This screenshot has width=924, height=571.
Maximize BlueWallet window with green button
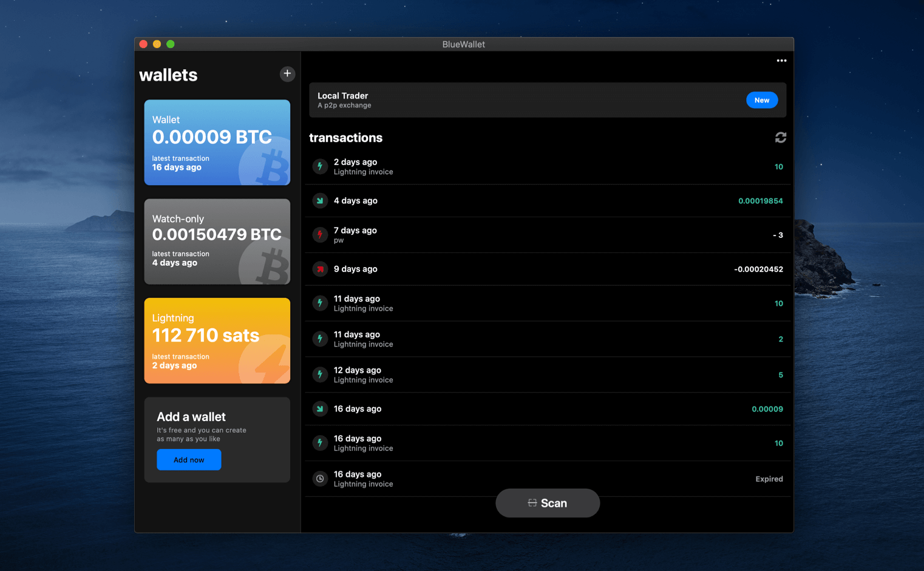(x=171, y=44)
